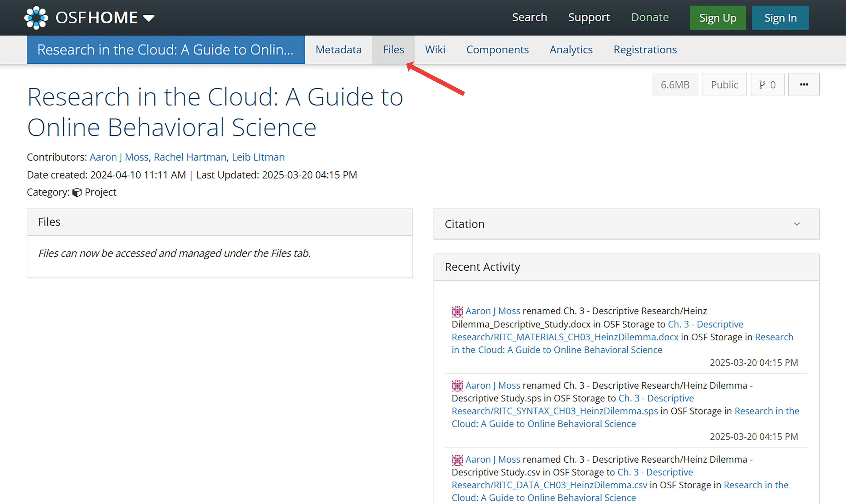Open RITC_MATERIALS_CH03_HeinzDilemma.docx file link
The width and height of the screenshot is (846, 504).
point(565,337)
